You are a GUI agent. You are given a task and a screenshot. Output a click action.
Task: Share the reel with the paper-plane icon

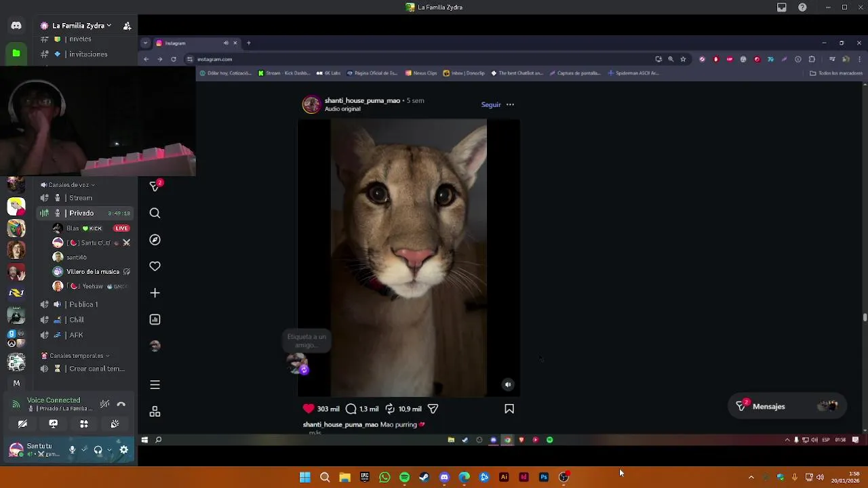[x=433, y=409]
